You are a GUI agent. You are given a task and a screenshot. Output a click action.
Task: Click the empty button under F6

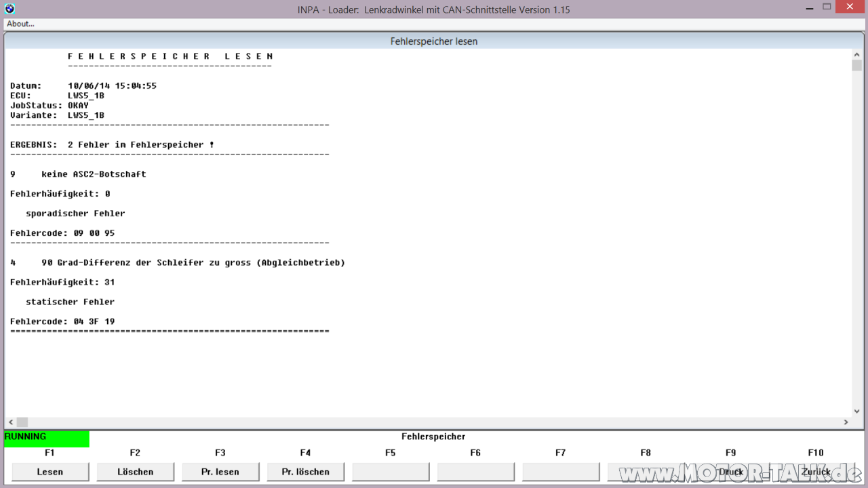[475, 472]
